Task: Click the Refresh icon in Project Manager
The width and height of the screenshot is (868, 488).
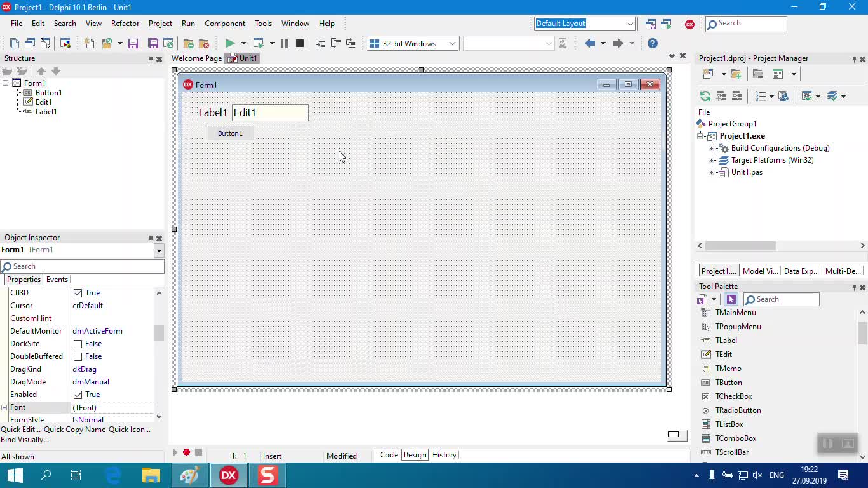Action: (705, 96)
